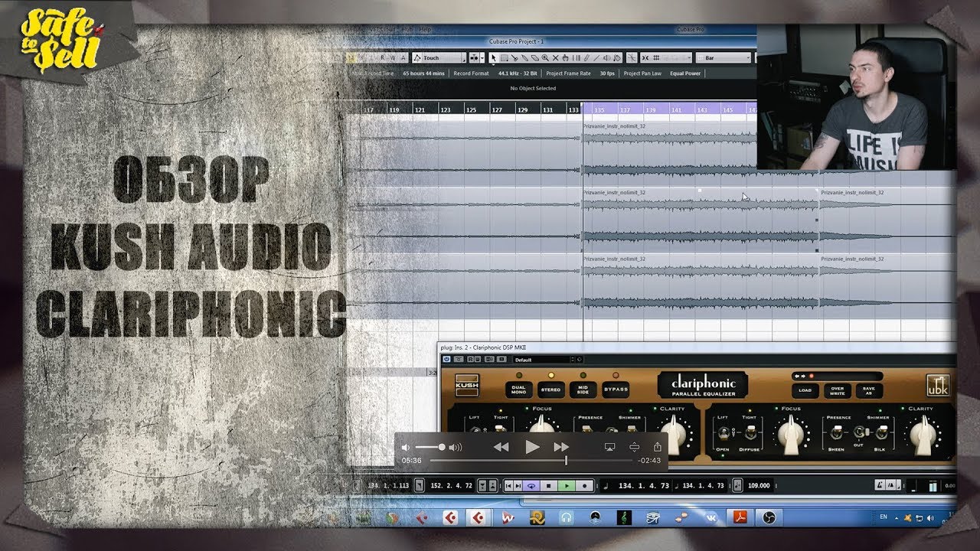Screen dimensions: 980x551
Task: Select the Mute X tool
Action: pos(555,57)
